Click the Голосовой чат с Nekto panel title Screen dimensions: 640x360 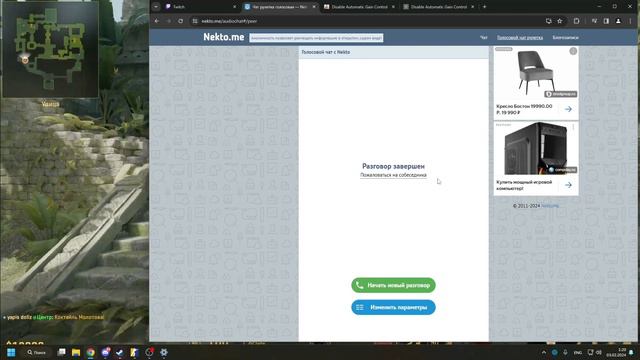coord(325,52)
